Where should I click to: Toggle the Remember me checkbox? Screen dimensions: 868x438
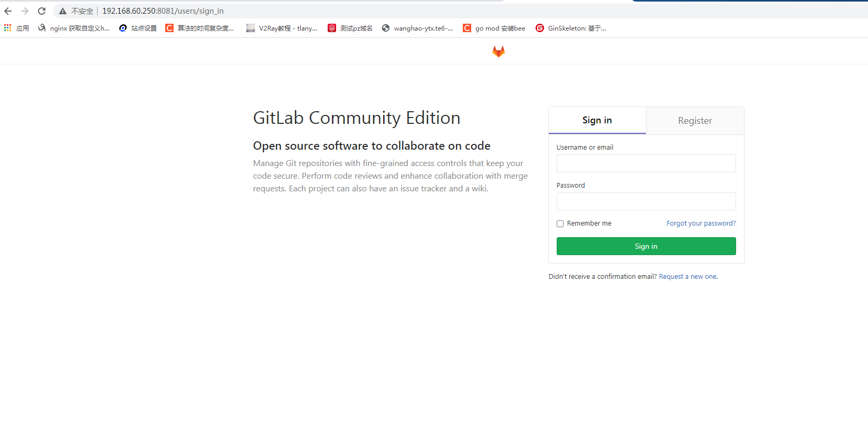coord(560,223)
